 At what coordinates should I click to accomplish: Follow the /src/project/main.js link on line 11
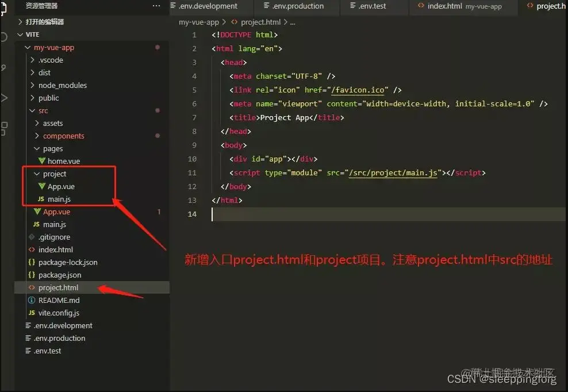coord(393,173)
